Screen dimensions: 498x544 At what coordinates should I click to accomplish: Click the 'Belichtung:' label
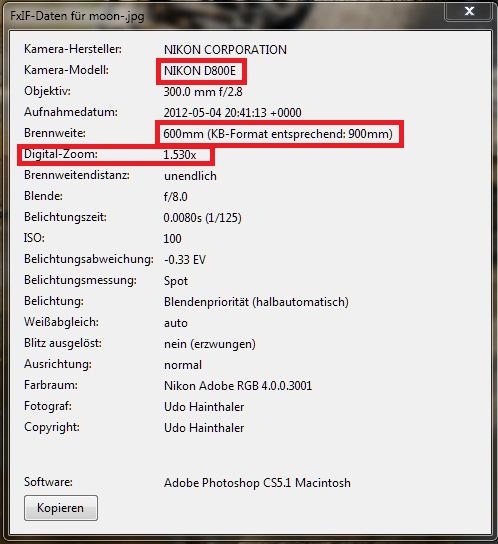pos(54,301)
